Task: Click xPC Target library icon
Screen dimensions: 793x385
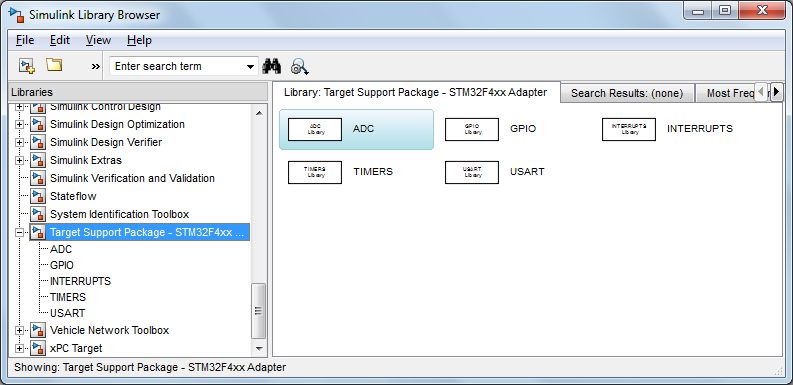Action: pyautogui.click(x=37, y=349)
